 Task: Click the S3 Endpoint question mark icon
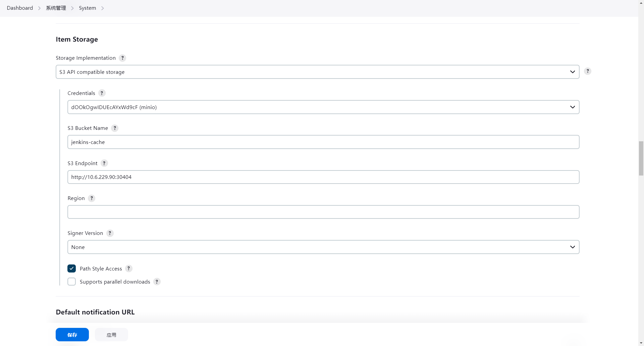tap(104, 163)
